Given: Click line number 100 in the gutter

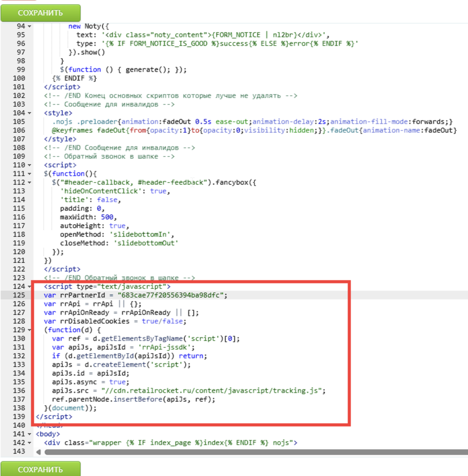Looking at the screenshot, I should 19,78.
